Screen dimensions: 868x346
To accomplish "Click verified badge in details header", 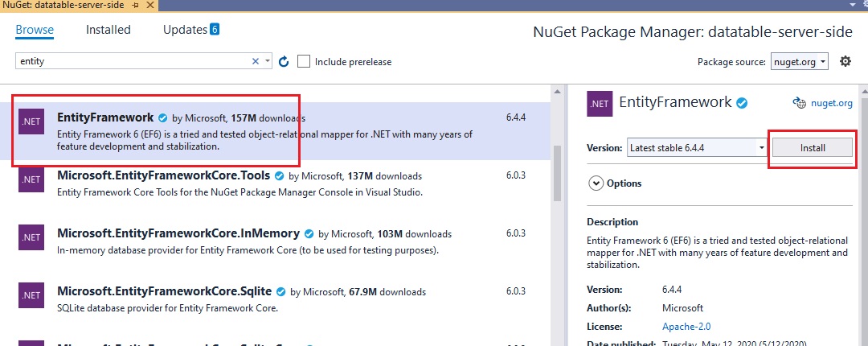I will pyautogui.click(x=743, y=102).
